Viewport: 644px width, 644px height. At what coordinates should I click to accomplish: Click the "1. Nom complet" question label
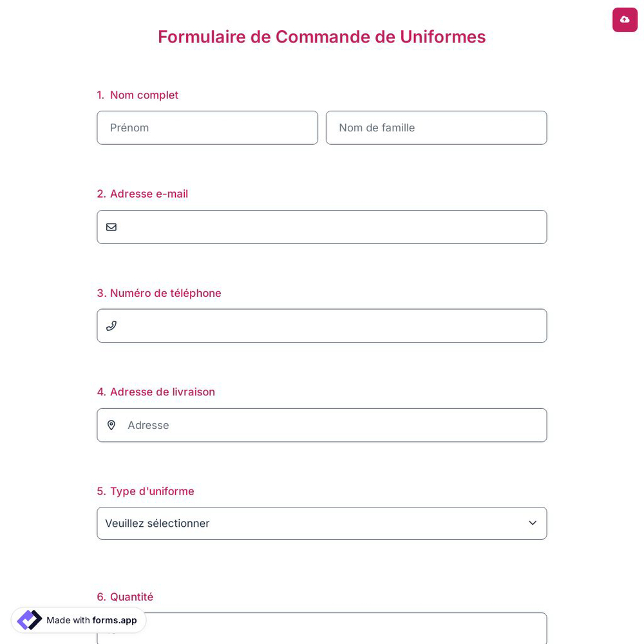point(137,95)
